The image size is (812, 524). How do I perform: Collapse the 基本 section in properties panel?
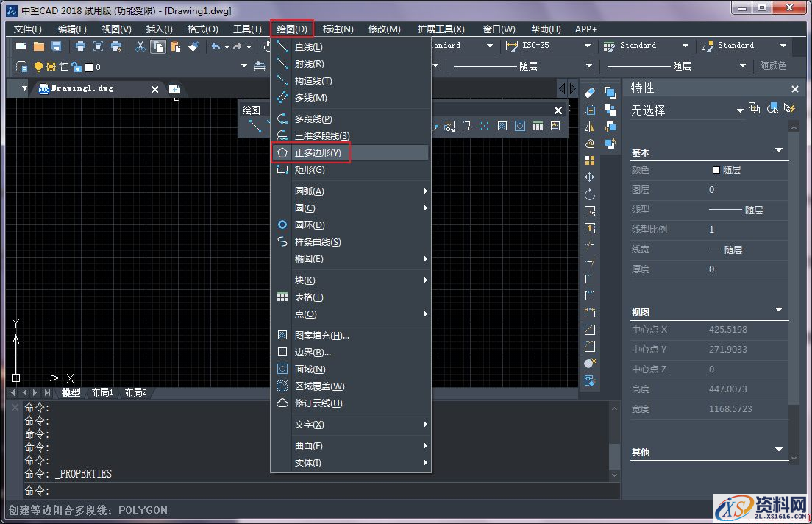(x=779, y=151)
